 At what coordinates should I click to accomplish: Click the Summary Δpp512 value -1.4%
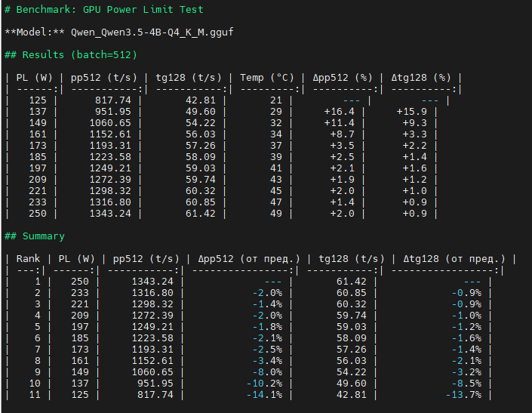pyautogui.click(x=267, y=304)
